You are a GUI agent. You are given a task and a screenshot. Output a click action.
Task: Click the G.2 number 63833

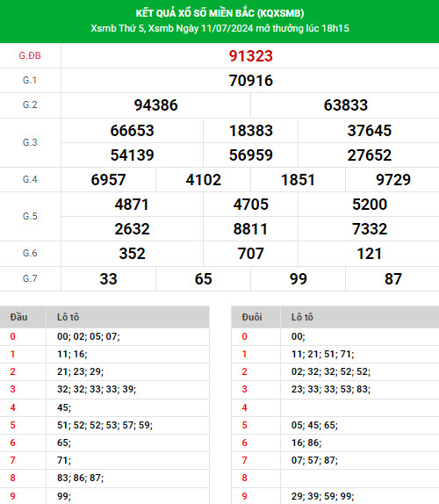click(345, 105)
